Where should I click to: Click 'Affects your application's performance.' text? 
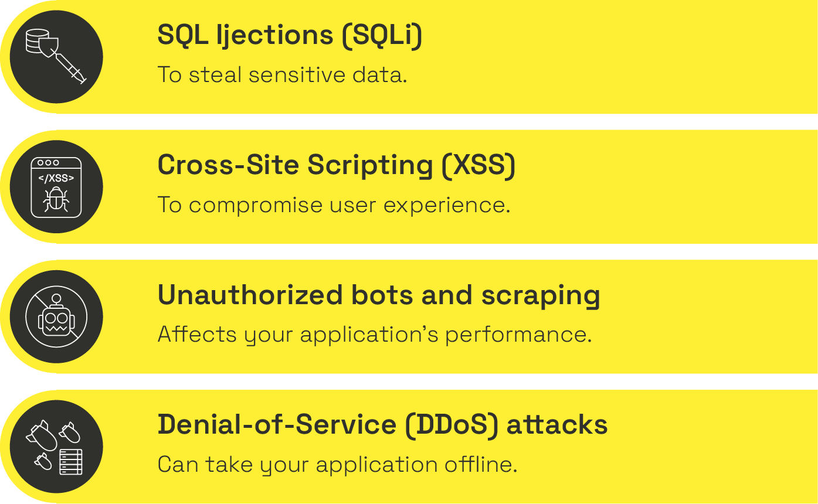375,335
